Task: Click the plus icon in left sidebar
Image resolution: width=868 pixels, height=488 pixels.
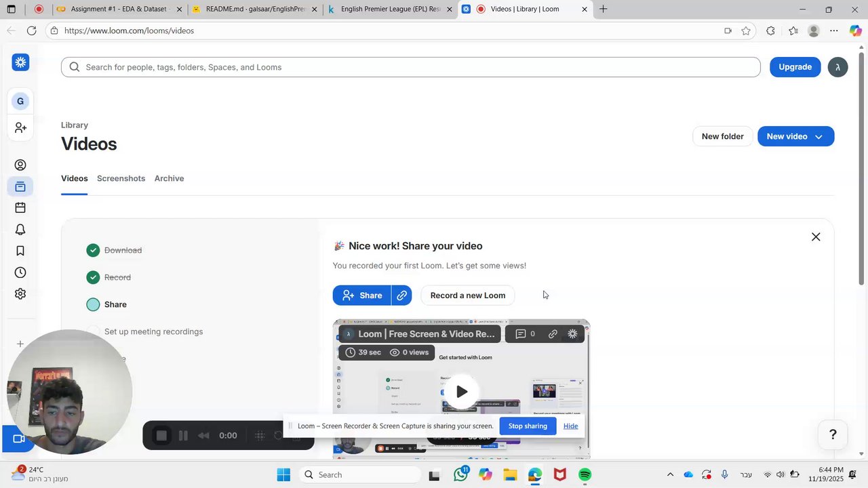Action: click(20, 344)
